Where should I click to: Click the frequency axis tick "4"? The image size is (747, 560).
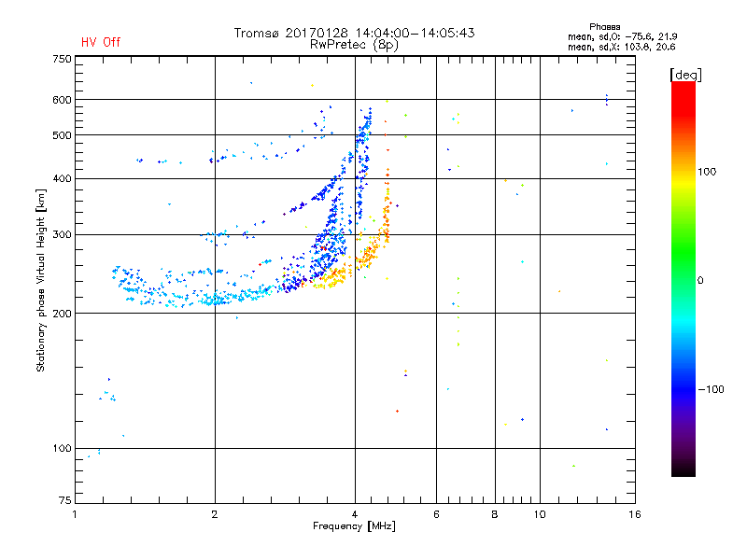[x=355, y=514]
